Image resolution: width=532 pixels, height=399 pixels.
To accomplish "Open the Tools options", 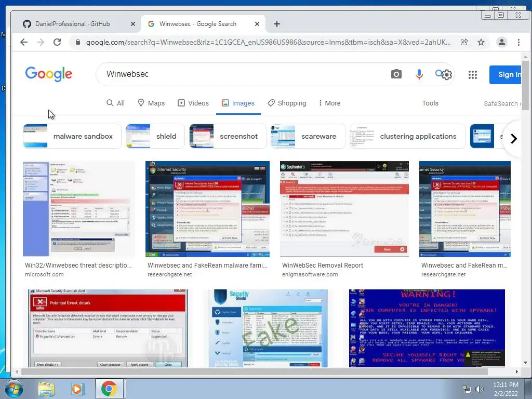I will point(430,103).
